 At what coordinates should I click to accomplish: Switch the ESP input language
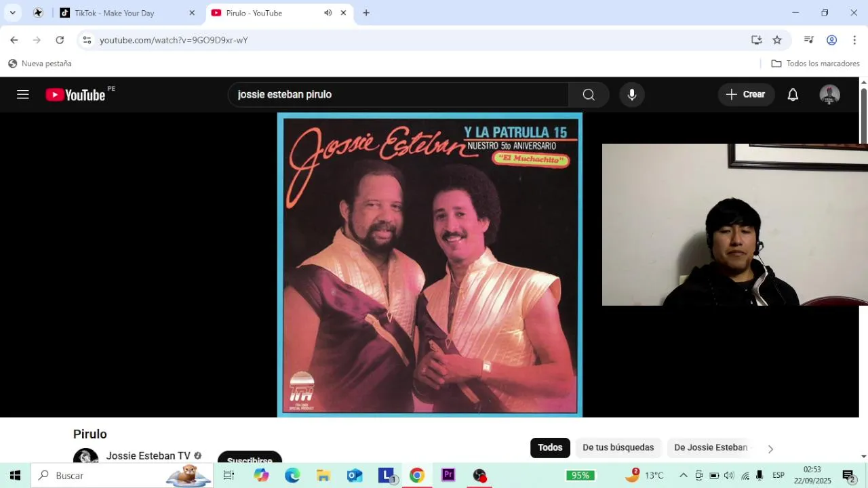(779, 476)
